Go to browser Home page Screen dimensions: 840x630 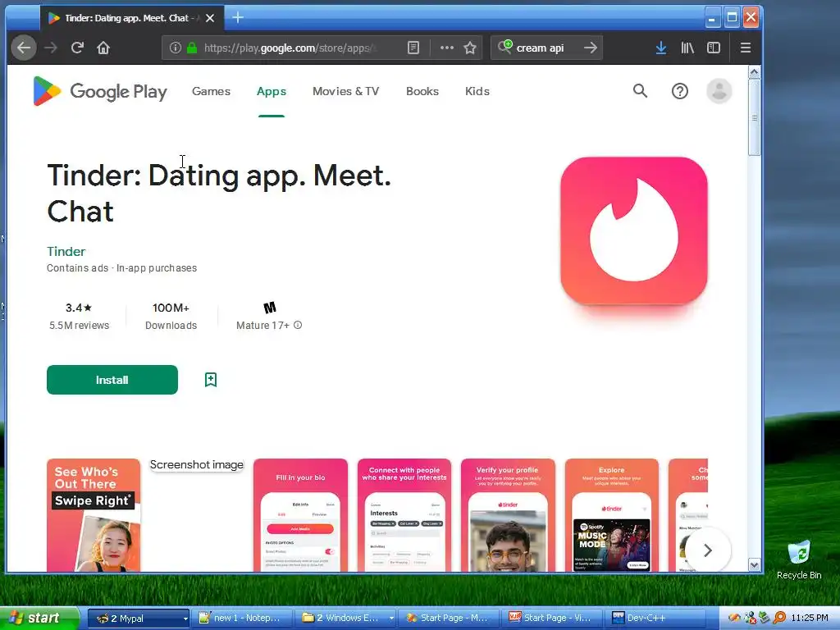[x=103, y=48]
